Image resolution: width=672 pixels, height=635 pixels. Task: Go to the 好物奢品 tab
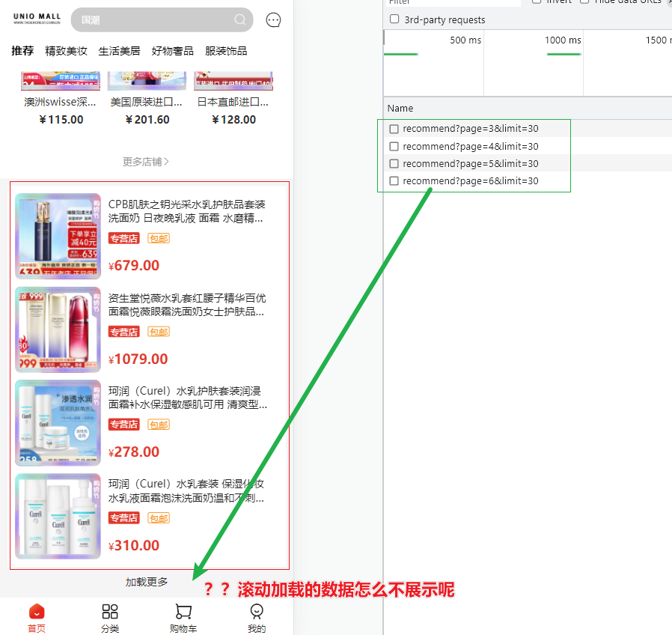click(x=172, y=51)
